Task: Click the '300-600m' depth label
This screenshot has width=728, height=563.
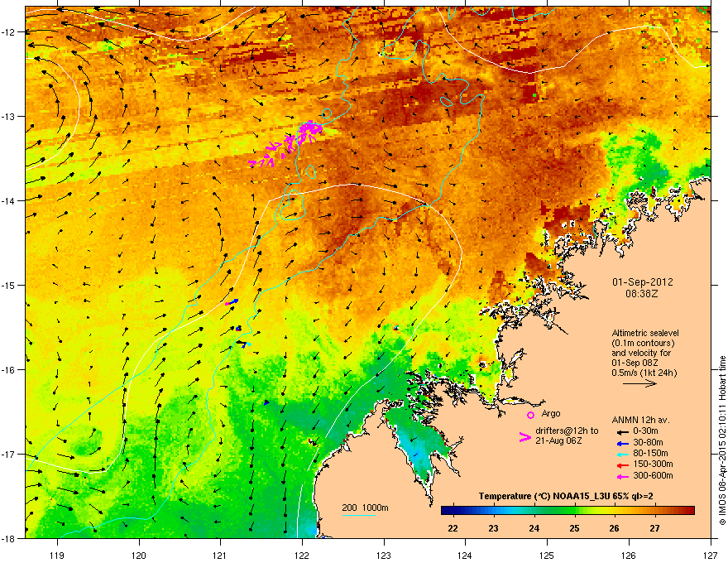Action: click(653, 476)
